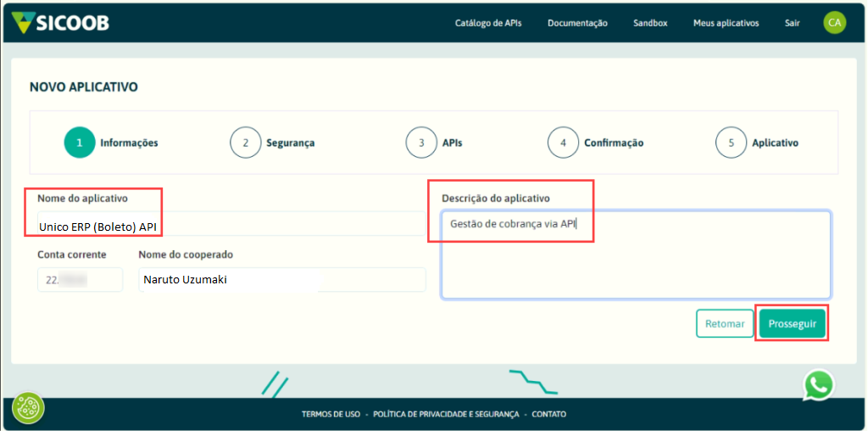Select step 1 Informações
The width and height of the screenshot is (868, 431).
(x=111, y=143)
